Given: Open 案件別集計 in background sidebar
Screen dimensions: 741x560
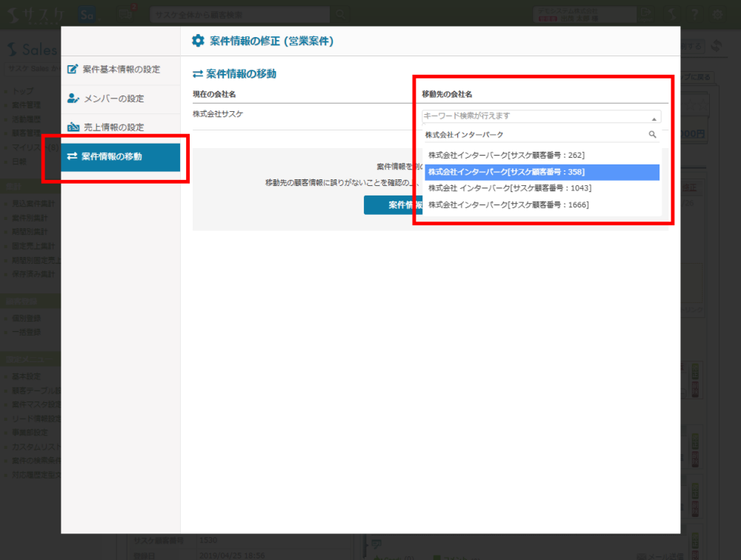Looking at the screenshot, I should tap(30, 218).
